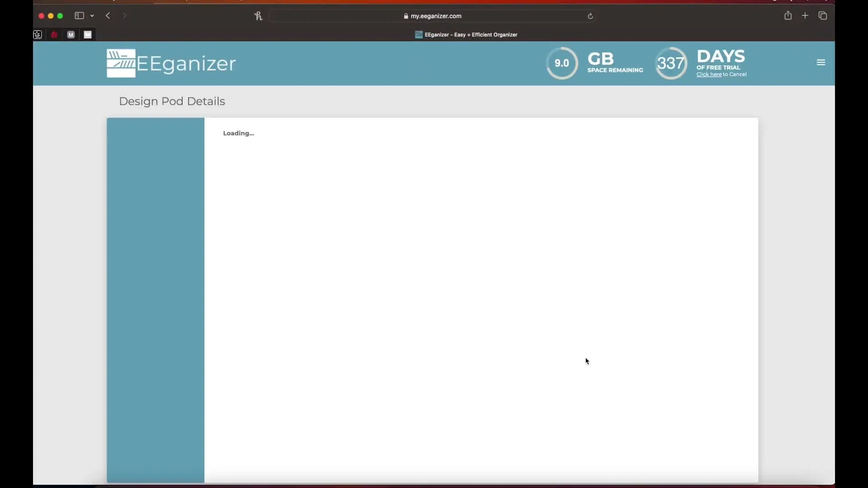The width and height of the screenshot is (868, 488).
Task: Click the 9.0 GB space remaining gauge
Action: click(x=562, y=63)
